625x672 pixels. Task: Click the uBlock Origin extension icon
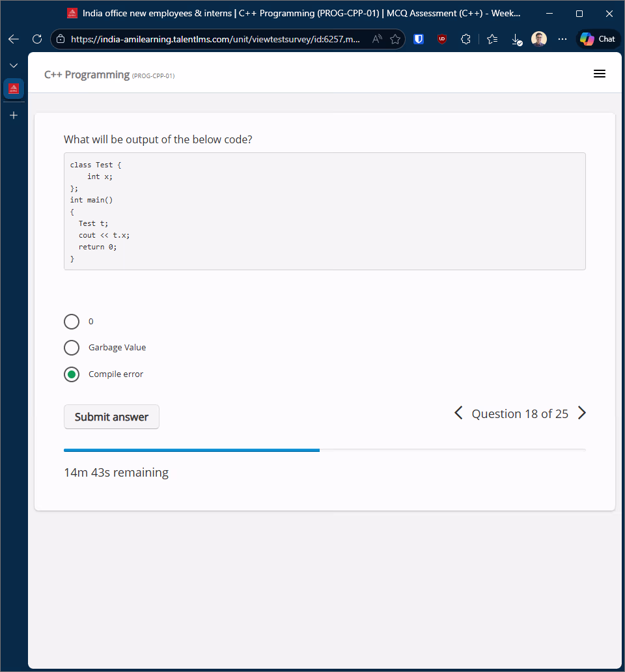click(x=442, y=39)
